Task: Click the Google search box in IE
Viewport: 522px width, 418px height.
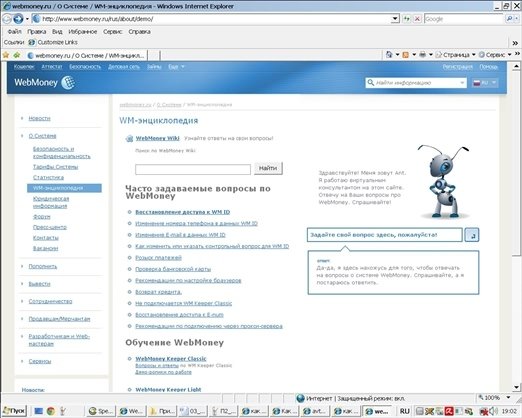Action: (x=464, y=19)
